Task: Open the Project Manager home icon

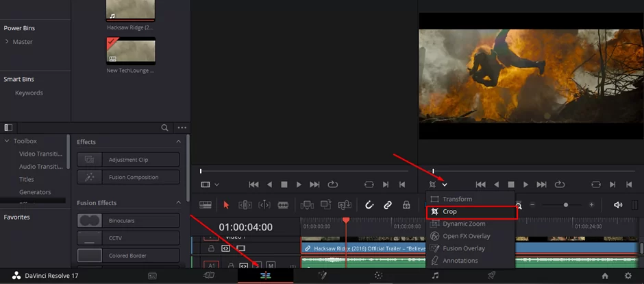Action: (x=605, y=276)
